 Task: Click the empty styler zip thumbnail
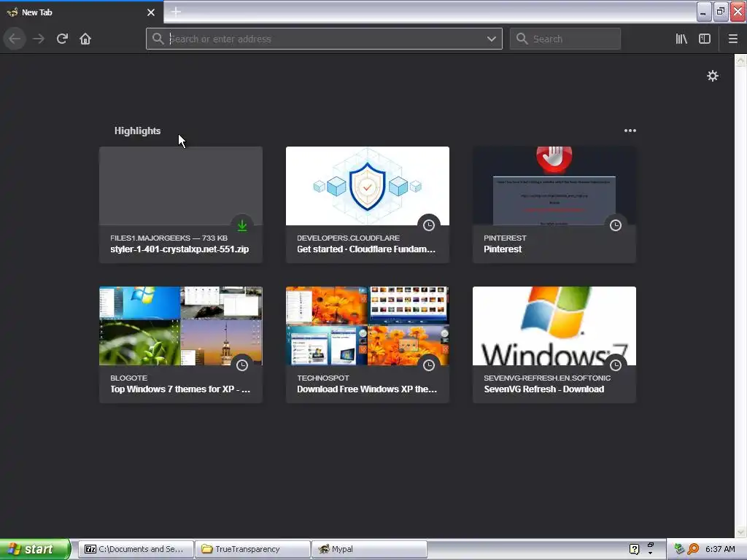click(x=181, y=186)
